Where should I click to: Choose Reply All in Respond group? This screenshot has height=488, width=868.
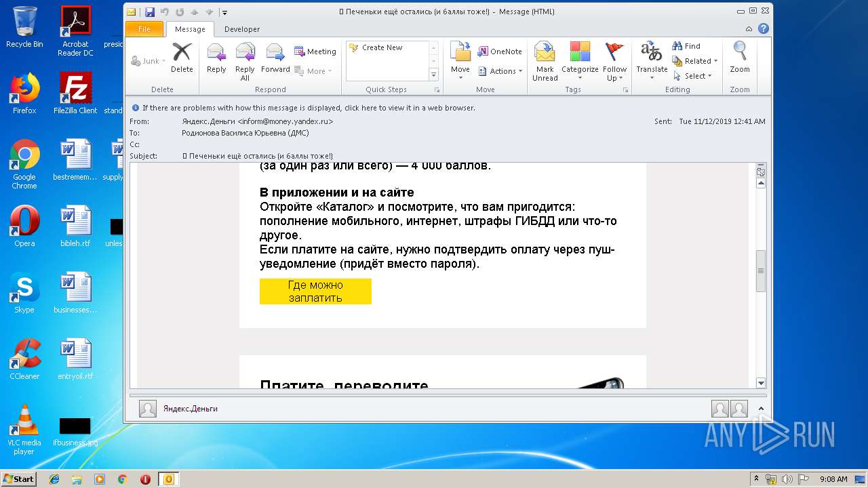coord(245,62)
